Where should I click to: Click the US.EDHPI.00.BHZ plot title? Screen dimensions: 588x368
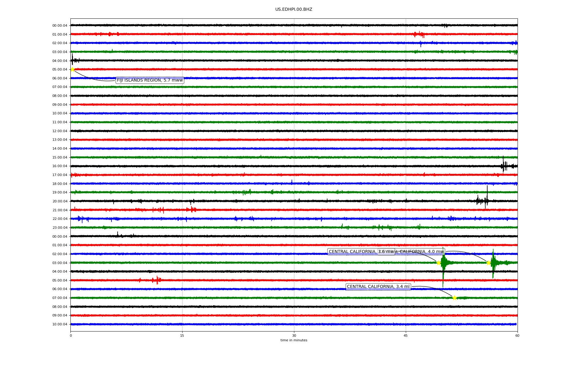pyautogui.click(x=294, y=10)
